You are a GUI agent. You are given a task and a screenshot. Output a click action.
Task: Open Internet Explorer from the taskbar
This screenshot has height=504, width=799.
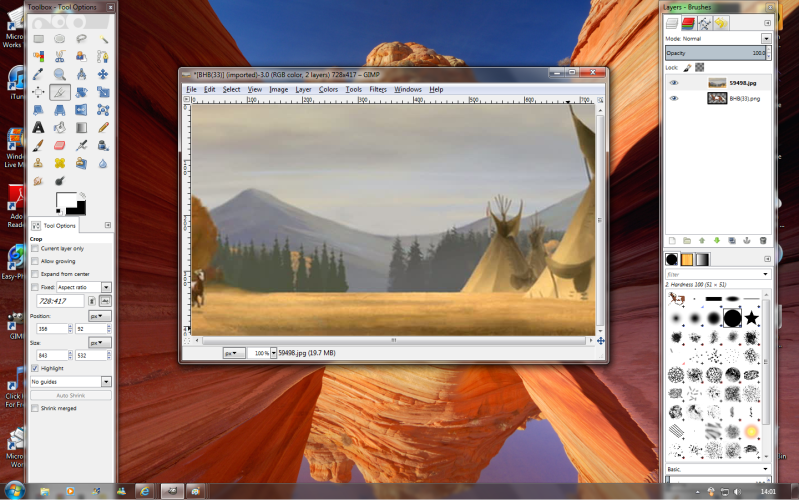pyautogui.click(x=145, y=491)
